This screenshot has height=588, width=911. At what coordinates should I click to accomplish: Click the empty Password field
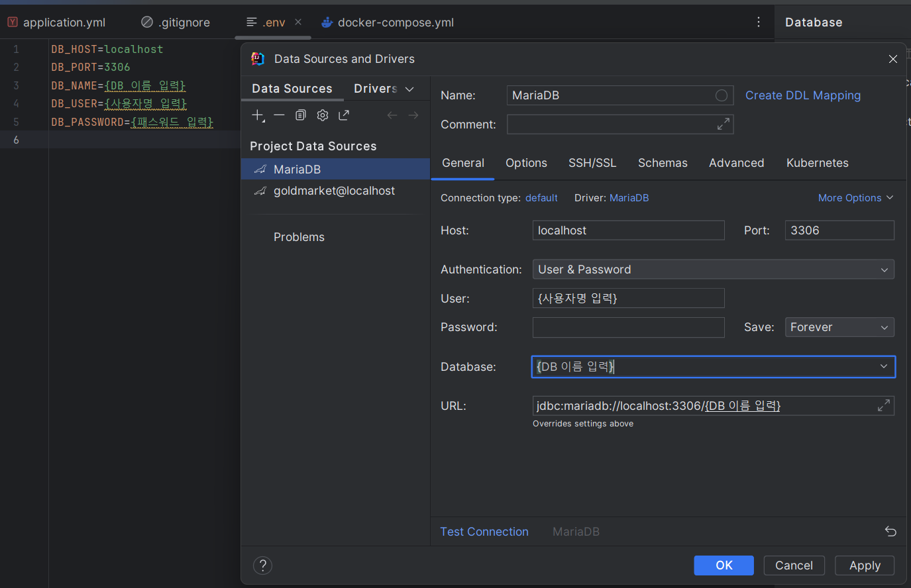pos(628,327)
